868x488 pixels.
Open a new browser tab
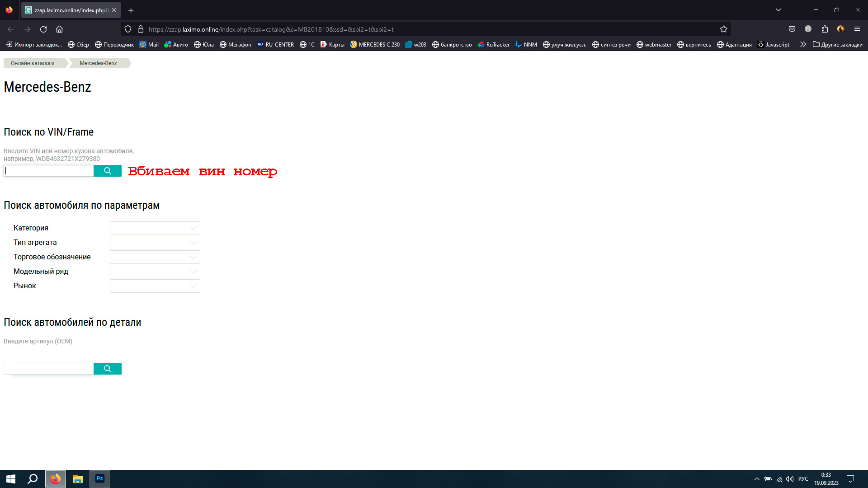click(131, 10)
